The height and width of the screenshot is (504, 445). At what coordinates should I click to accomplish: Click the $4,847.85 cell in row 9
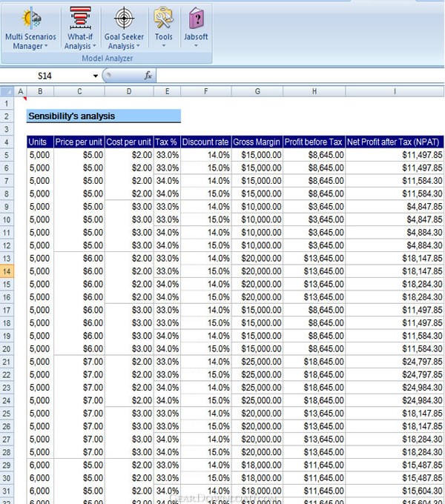coord(395,207)
